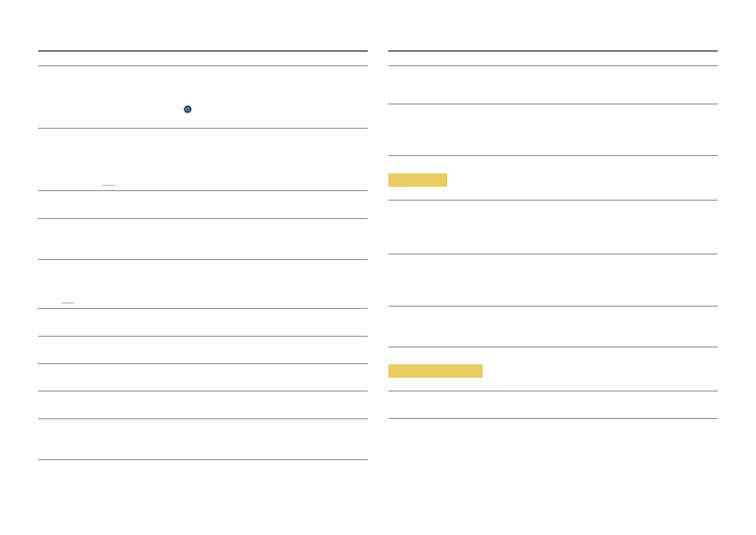
Task: Select the row directly below the shorter yellow bar
Action: point(552,227)
